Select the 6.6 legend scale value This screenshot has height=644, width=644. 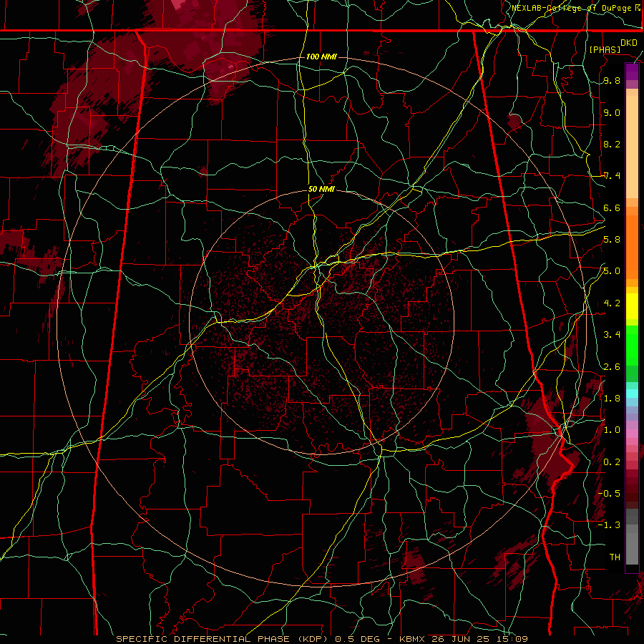tap(612, 208)
